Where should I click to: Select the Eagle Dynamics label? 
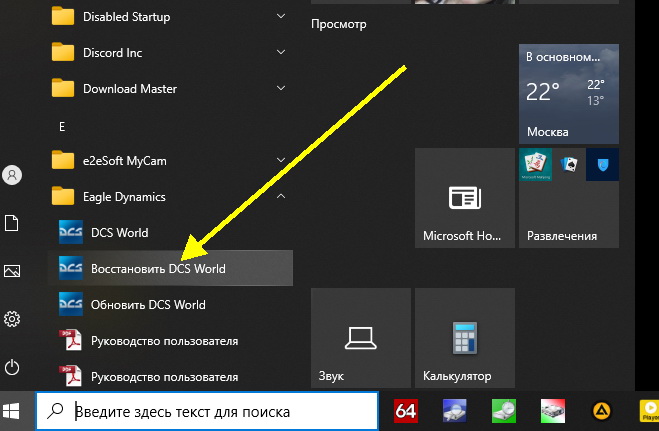coord(124,197)
